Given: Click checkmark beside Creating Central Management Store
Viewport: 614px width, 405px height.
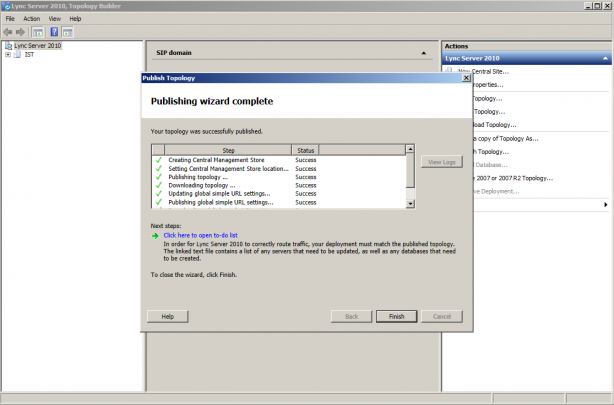Looking at the screenshot, I should click(x=159, y=160).
